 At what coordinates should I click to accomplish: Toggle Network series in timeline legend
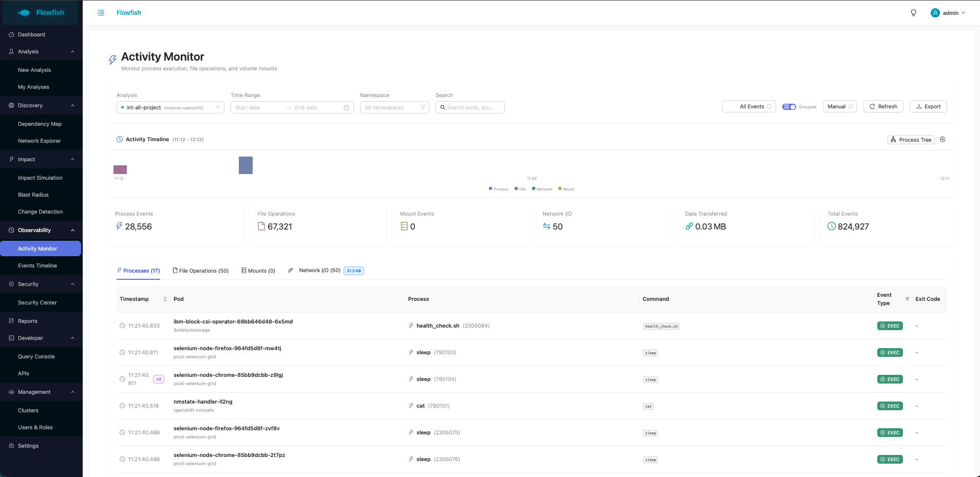[x=542, y=189]
